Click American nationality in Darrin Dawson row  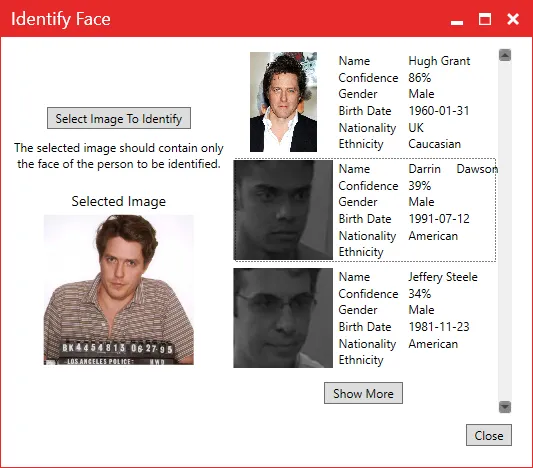click(x=433, y=236)
